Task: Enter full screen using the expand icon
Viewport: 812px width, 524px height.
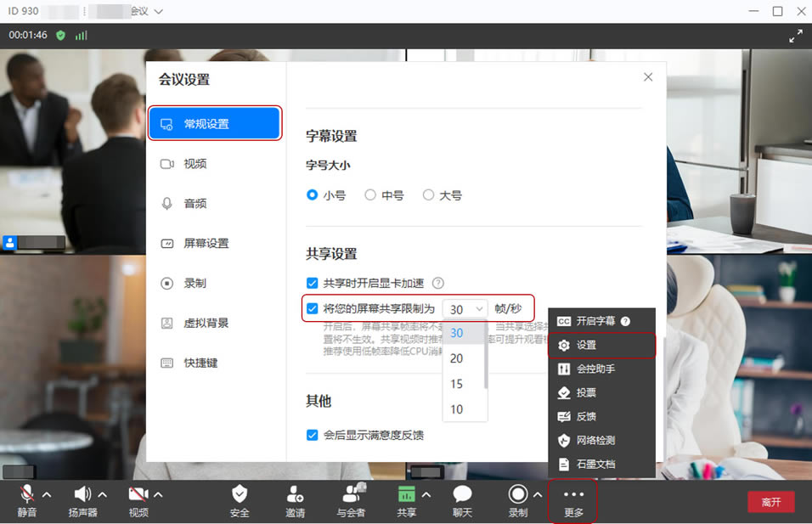Action: (795, 36)
